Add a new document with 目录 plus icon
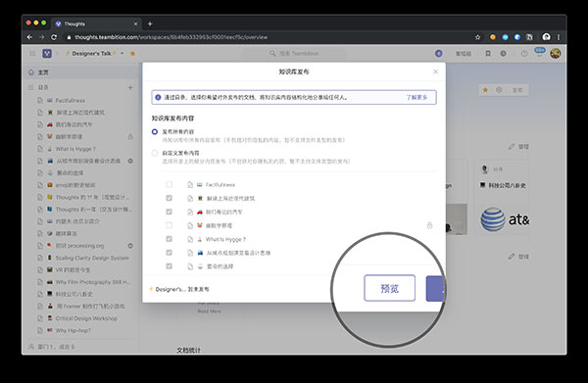The image size is (588, 383). tap(130, 87)
